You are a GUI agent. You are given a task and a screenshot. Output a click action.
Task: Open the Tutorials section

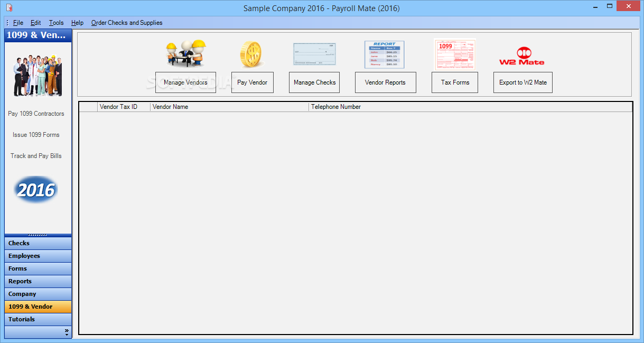tap(38, 319)
